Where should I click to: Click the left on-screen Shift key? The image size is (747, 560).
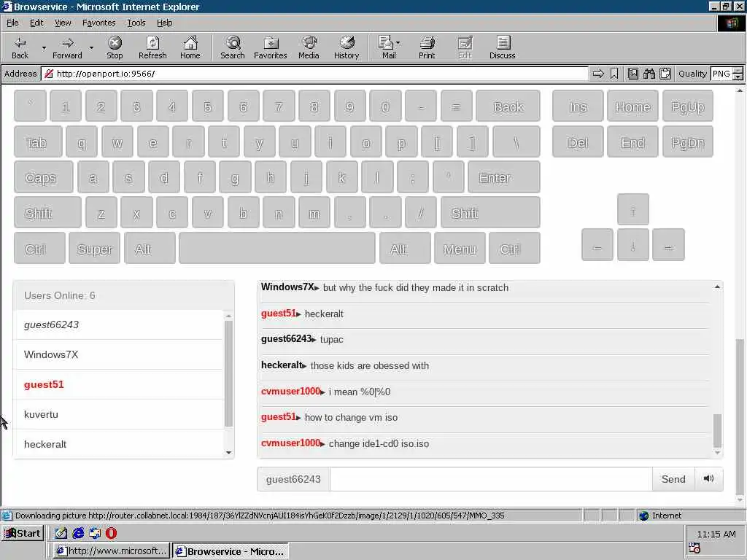[47, 212]
